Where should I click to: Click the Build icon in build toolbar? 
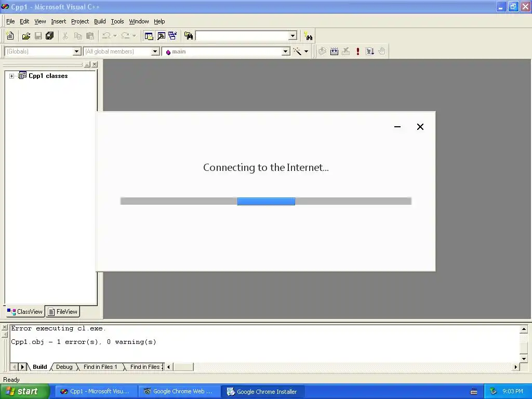click(334, 51)
